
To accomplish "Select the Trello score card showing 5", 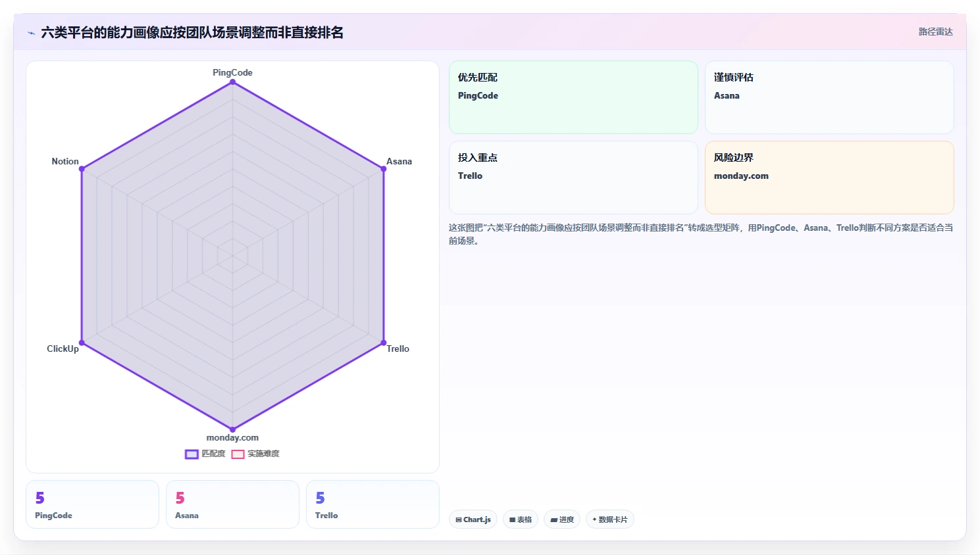I will [x=373, y=504].
